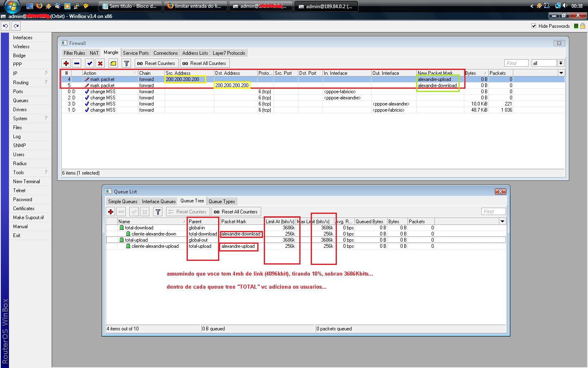This screenshot has height=368, width=588.
Task: Click the WinBox redo arrow icon
Action: (16, 26)
